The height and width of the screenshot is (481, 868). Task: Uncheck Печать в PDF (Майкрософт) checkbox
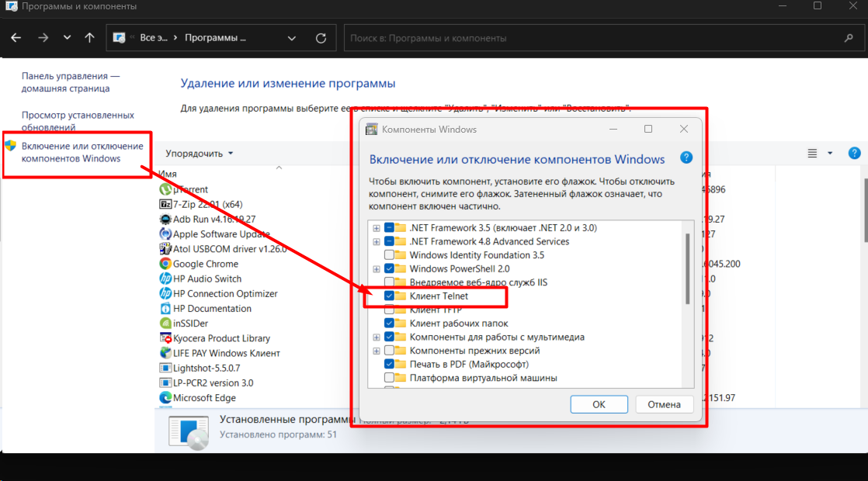(x=389, y=364)
